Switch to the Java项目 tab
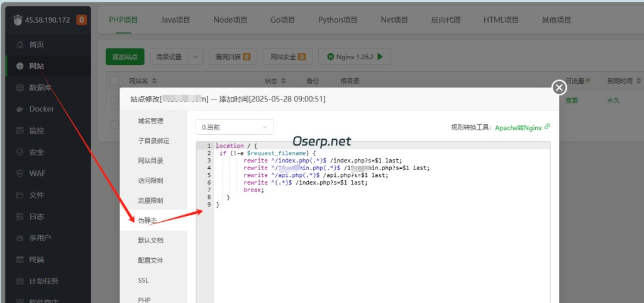This screenshot has width=644, height=303. click(175, 20)
